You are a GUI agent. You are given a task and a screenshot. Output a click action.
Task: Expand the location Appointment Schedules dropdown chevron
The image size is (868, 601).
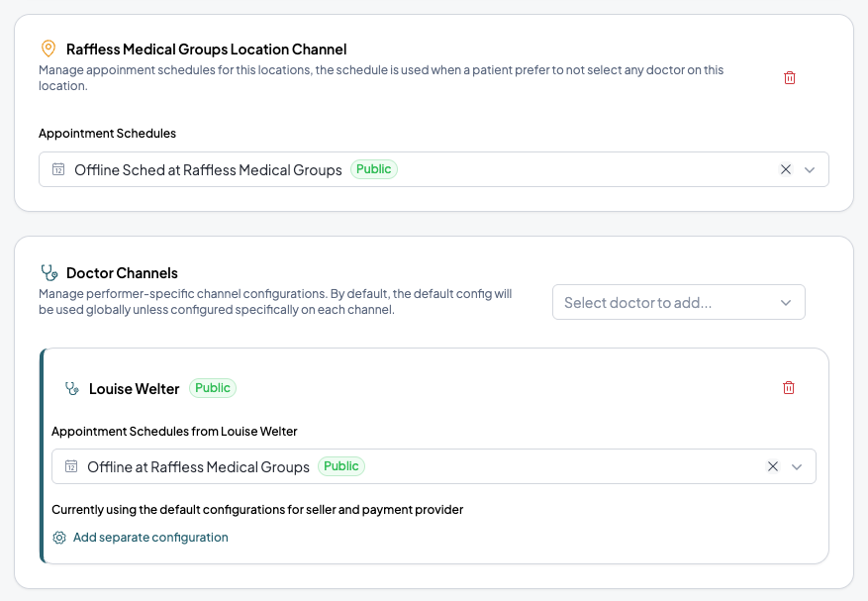pyautogui.click(x=810, y=169)
